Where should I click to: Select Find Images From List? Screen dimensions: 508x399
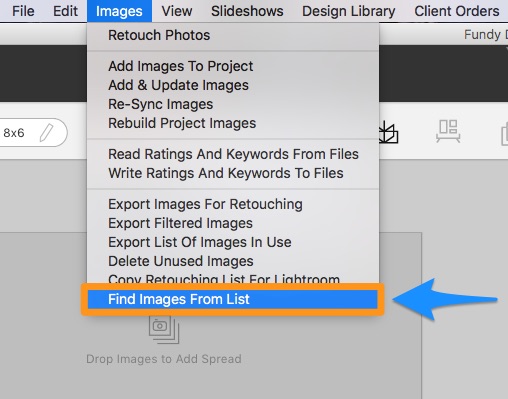(233, 299)
